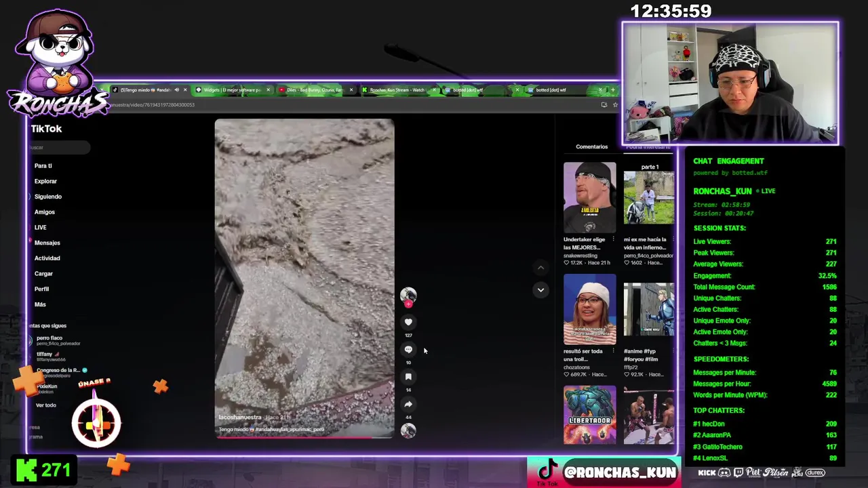The height and width of the screenshot is (488, 868).
Task: Open a new browser tab with plus button
Action: (613, 89)
